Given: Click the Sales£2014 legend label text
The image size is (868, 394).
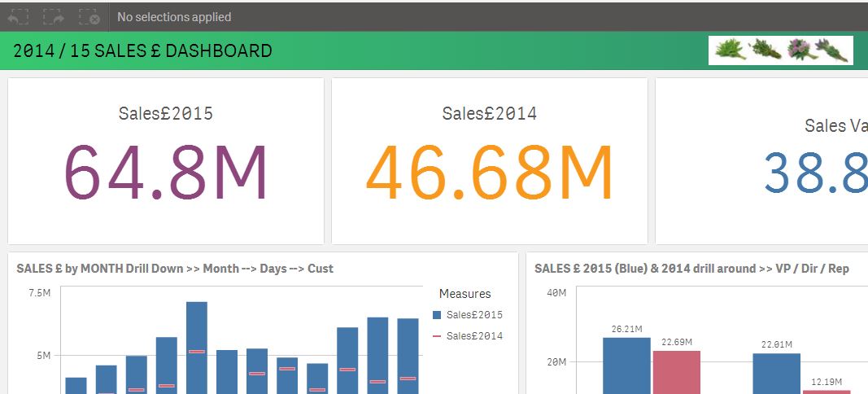Looking at the screenshot, I should coord(474,335).
